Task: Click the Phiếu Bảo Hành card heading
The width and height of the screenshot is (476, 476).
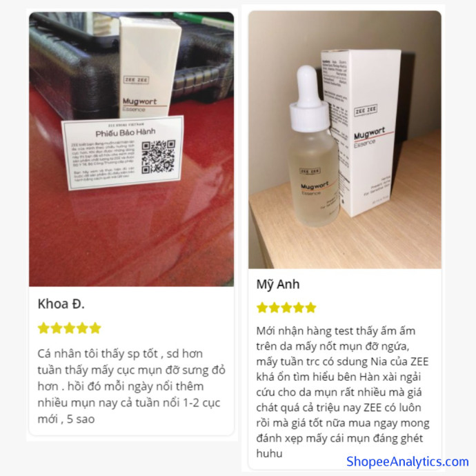Action: click(x=126, y=132)
